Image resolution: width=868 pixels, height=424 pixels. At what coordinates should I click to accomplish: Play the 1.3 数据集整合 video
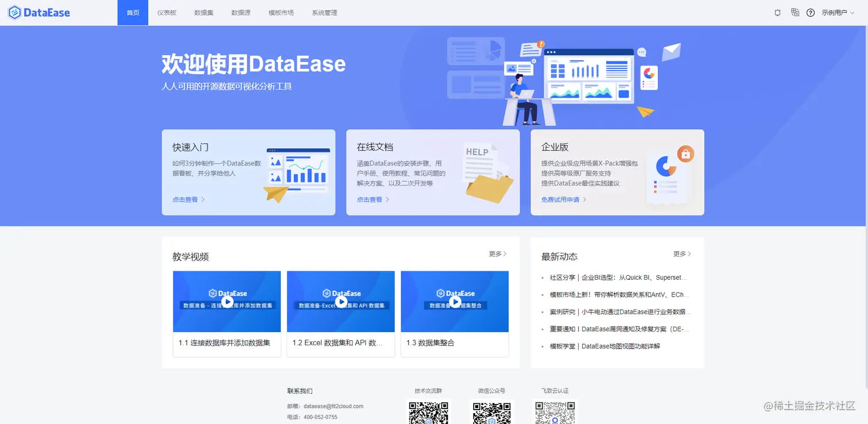coord(455,301)
